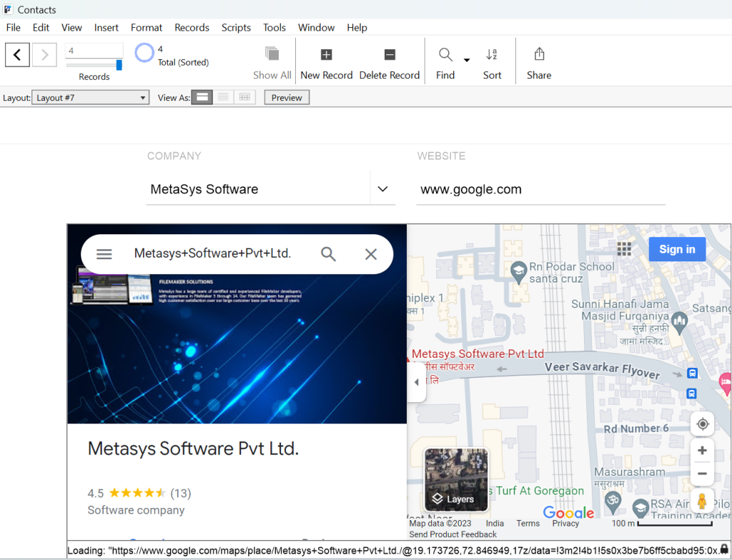Open the Google apps grid icon on the map
This screenshot has width=732, height=560.
coord(624,249)
